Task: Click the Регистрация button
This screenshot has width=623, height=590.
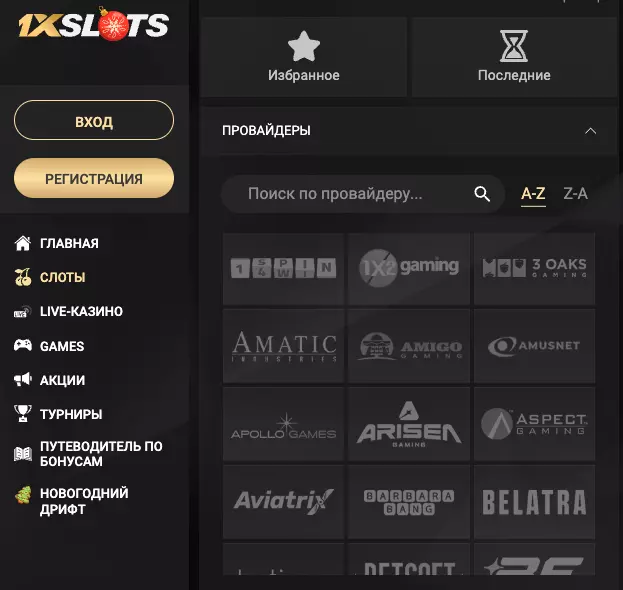Action: tap(94, 178)
